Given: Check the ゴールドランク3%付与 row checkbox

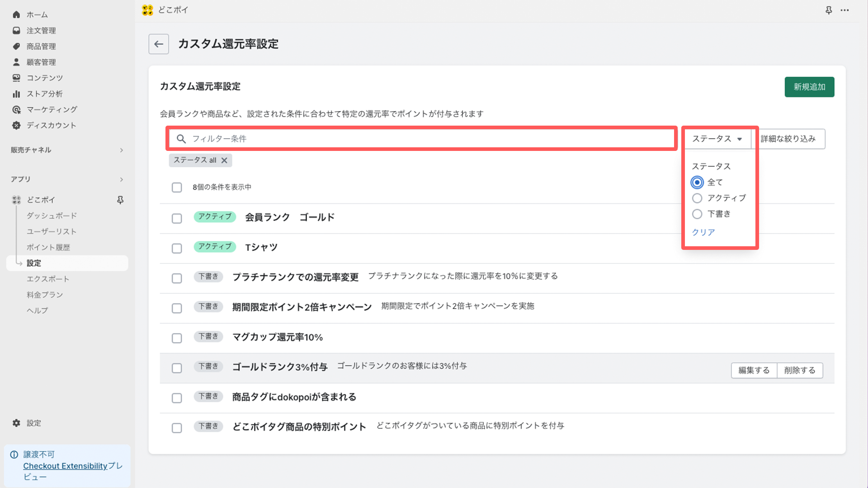Looking at the screenshot, I should [177, 368].
